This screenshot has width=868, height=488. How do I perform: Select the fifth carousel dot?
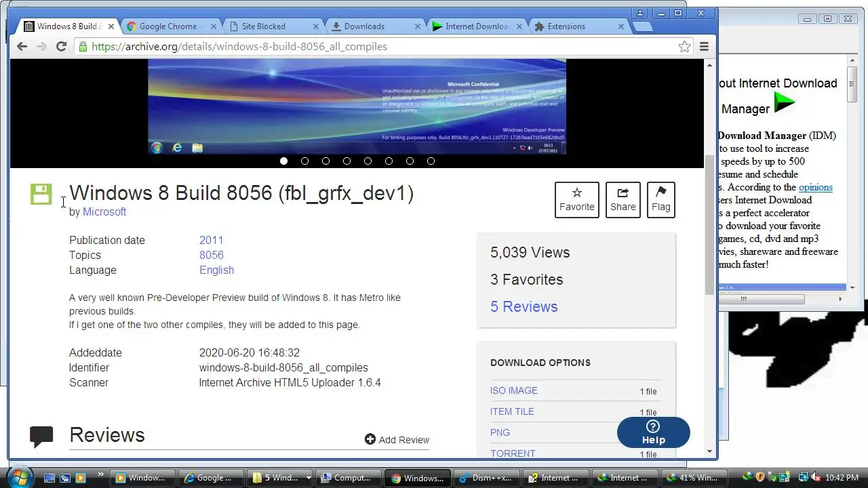(368, 161)
